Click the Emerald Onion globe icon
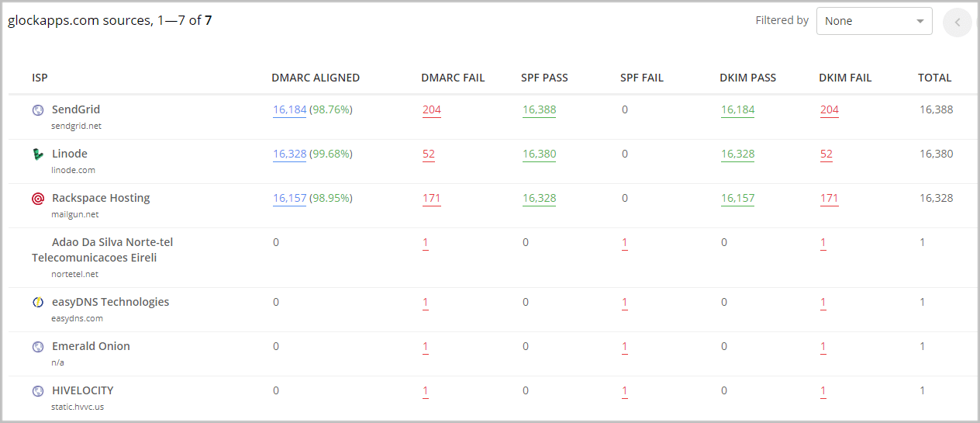Screen dimensions: 980x423 coord(38,347)
